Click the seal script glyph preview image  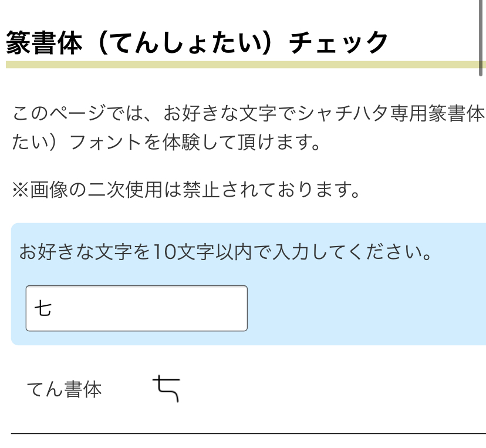pyautogui.click(x=166, y=389)
